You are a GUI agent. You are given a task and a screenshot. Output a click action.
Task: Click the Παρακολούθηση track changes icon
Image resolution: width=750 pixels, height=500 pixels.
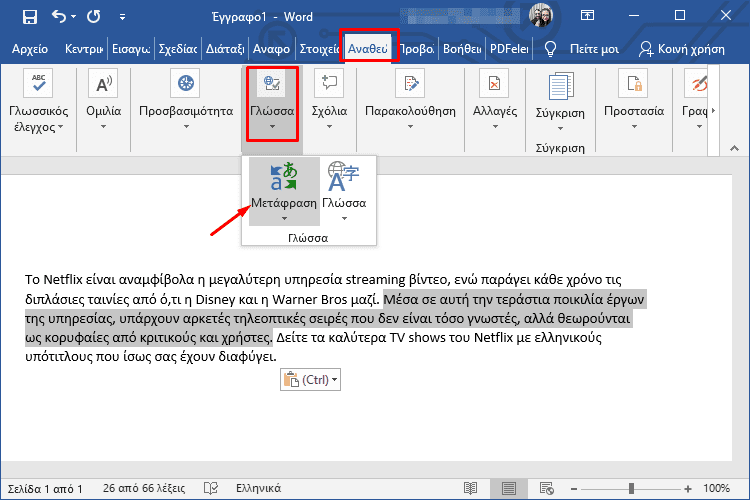(410, 83)
